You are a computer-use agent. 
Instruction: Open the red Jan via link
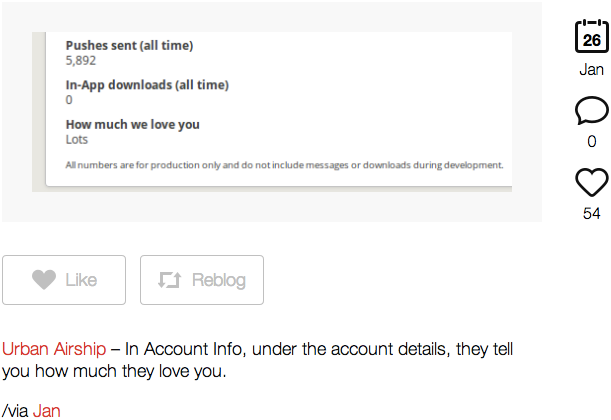pos(46,411)
